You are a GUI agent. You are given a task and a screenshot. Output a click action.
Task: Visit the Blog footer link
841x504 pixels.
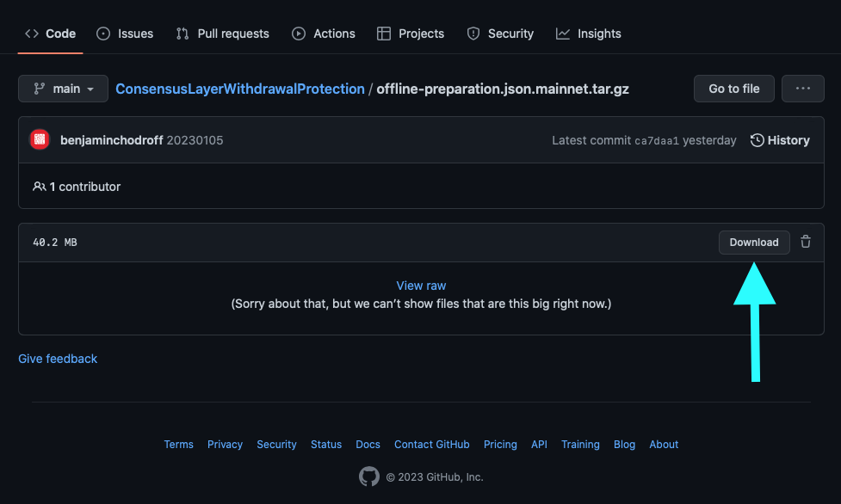coord(624,445)
